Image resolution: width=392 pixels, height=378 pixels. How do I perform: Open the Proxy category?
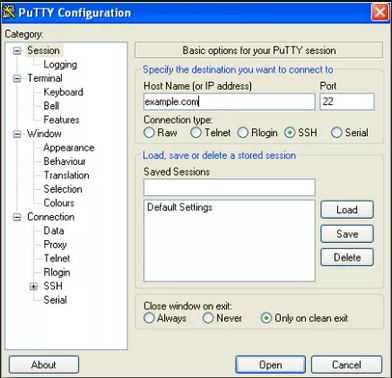coord(55,245)
